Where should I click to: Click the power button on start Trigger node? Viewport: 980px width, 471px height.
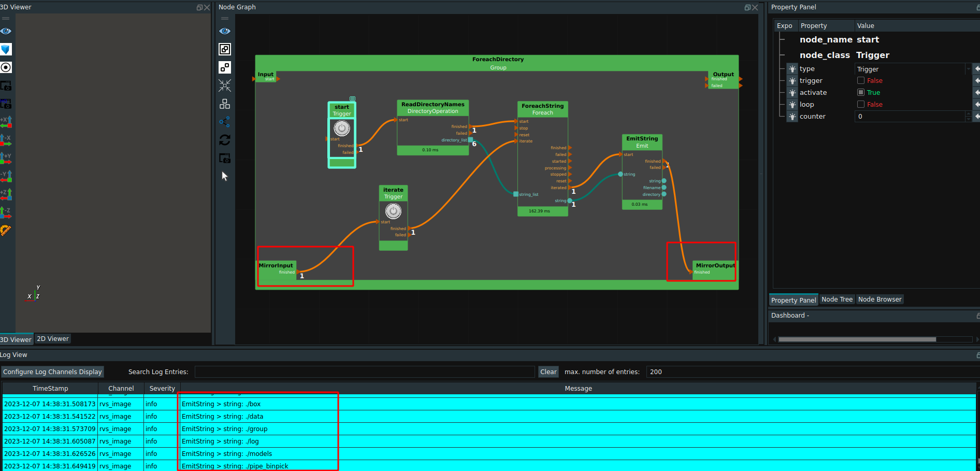coord(342,128)
